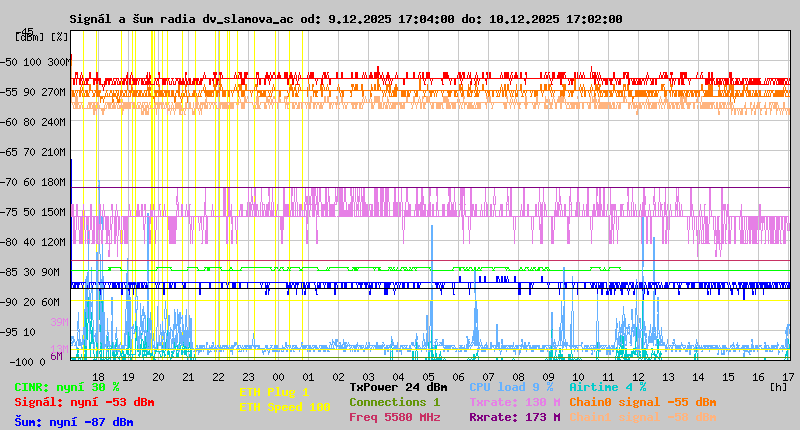Screen dimensions: 800x430
Task: Click the -85 30 90M y-axis label
Action: click(x=29, y=272)
